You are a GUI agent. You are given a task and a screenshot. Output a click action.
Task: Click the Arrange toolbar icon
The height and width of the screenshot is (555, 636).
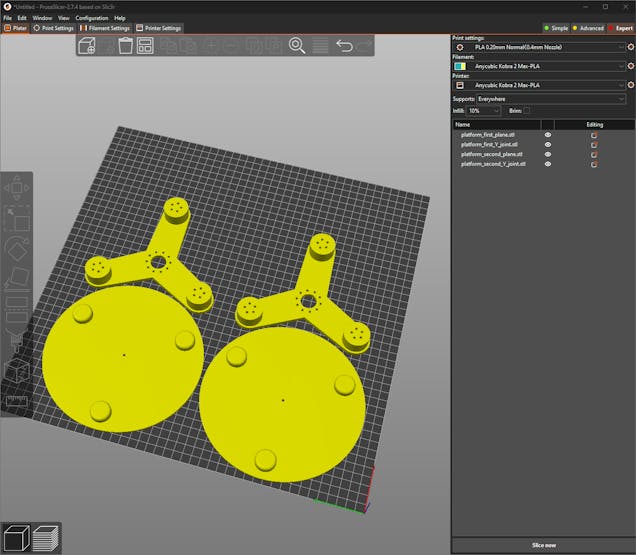point(146,46)
